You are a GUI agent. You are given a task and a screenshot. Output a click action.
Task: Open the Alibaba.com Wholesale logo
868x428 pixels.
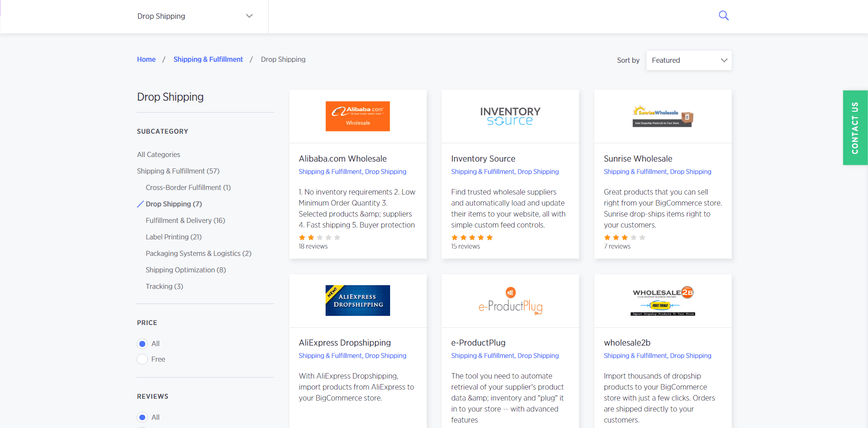[x=358, y=116]
